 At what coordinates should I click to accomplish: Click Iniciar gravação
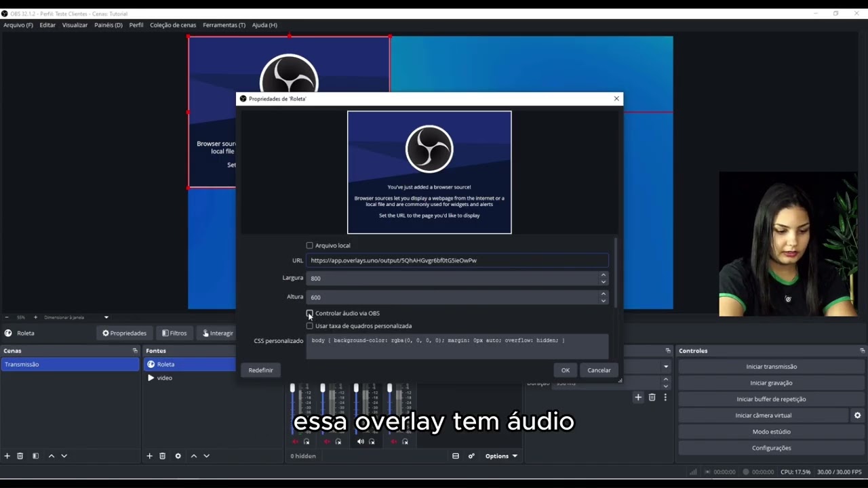coord(771,383)
